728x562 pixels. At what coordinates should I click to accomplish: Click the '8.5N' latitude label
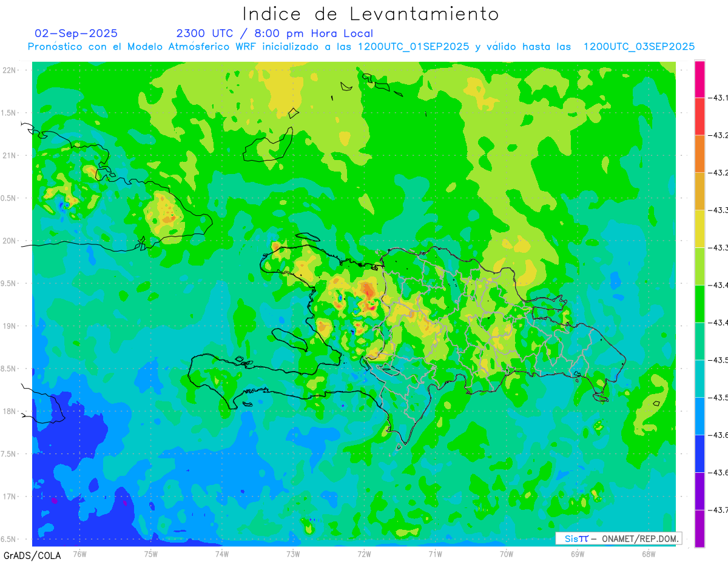coord(10,369)
